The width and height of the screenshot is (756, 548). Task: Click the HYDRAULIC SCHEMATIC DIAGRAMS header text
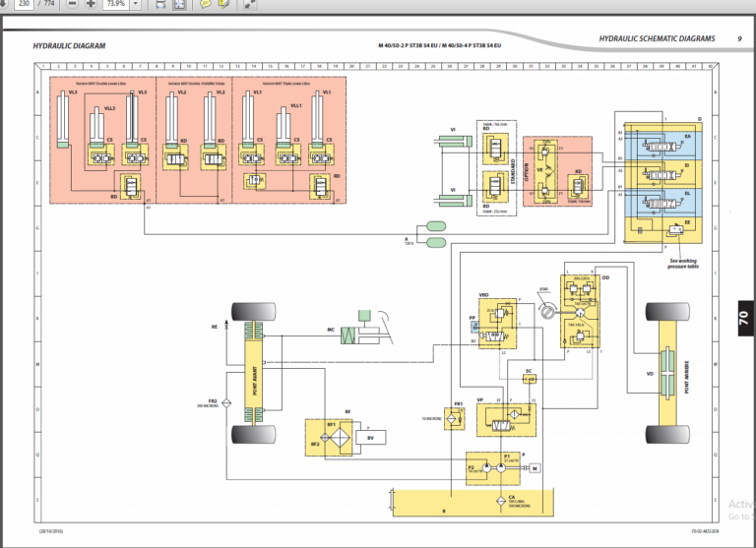(658, 39)
